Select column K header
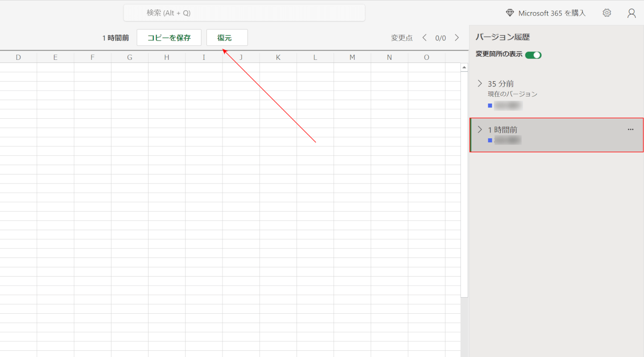This screenshot has width=644, height=357. [278, 57]
